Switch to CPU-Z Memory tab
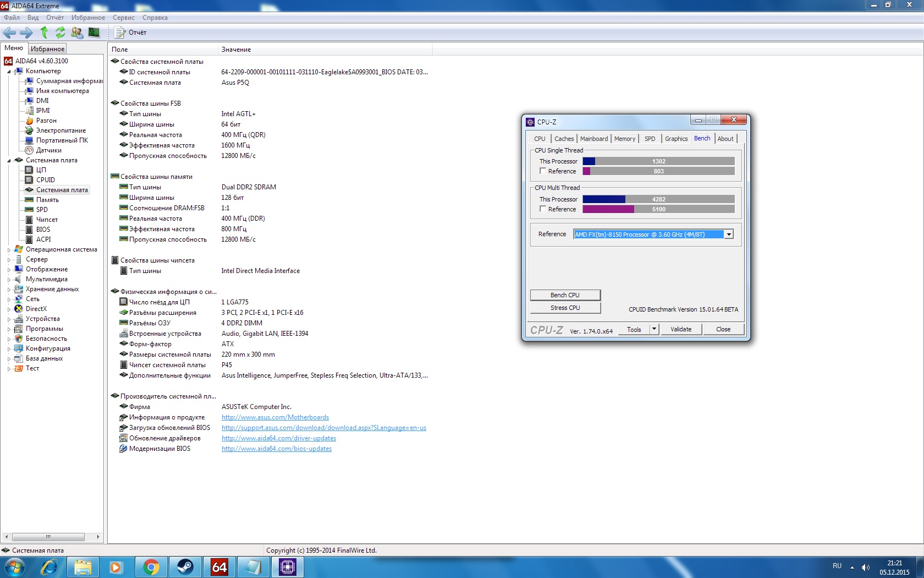The height and width of the screenshot is (578, 924). click(625, 139)
